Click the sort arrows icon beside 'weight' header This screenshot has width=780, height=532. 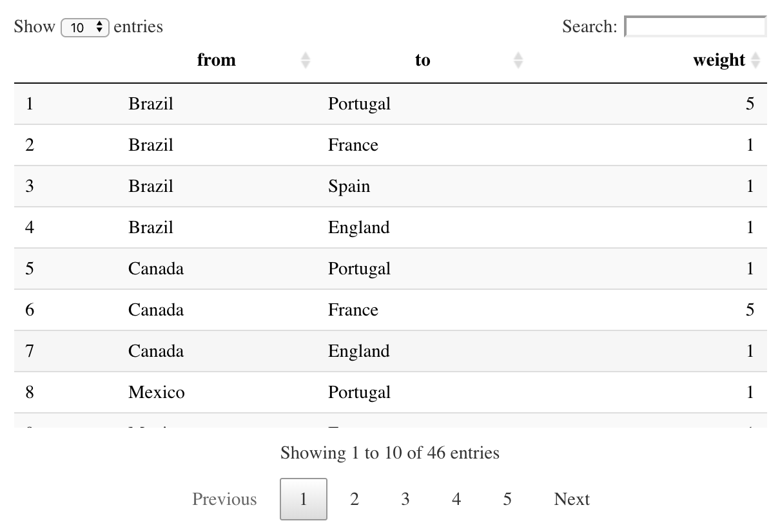[756, 61]
